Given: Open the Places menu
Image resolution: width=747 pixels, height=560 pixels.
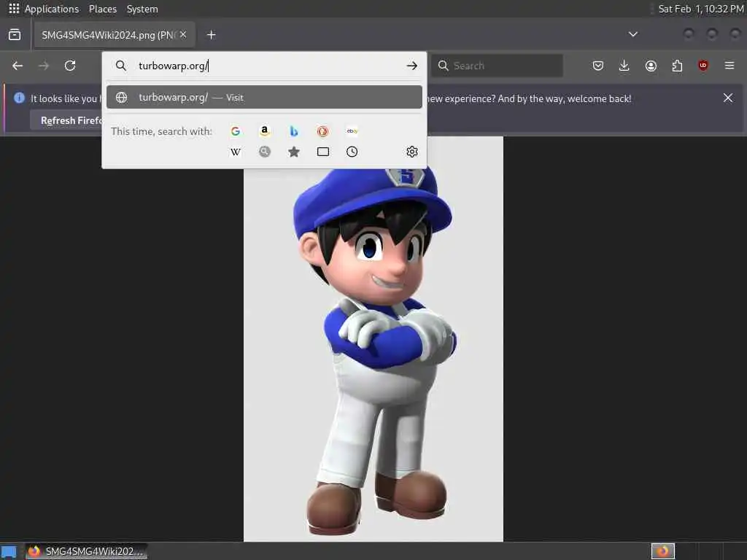Looking at the screenshot, I should (x=103, y=9).
